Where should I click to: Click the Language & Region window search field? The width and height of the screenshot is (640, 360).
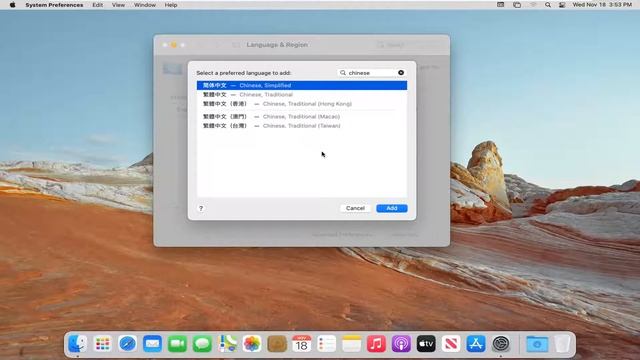tap(408, 45)
